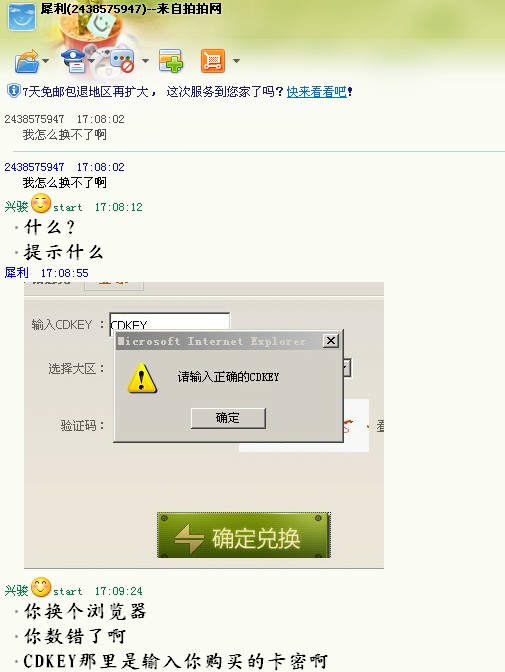Click the green 确定兑换 button
This screenshot has width=505, height=672.
pos(244,535)
